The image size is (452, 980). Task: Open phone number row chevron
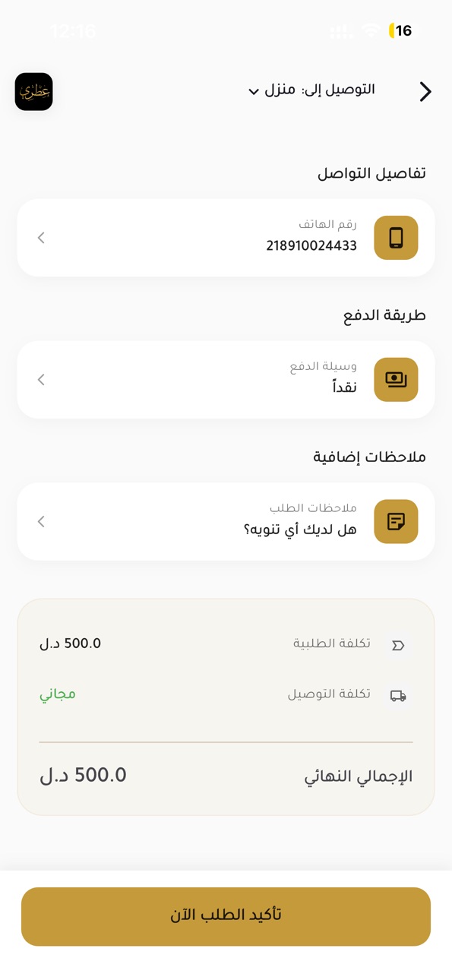coord(41,238)
